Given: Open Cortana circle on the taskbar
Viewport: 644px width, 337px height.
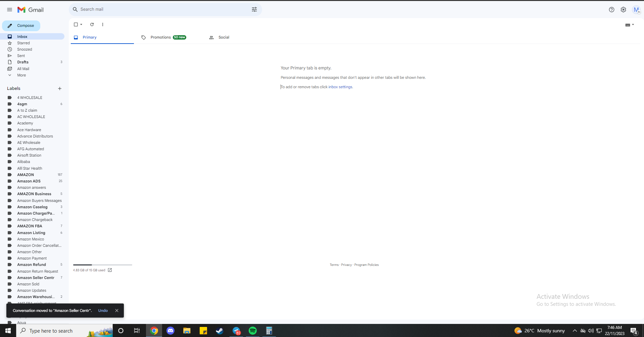Looking at the screenshot, I should pyautogui.click(x=121, y=331).
